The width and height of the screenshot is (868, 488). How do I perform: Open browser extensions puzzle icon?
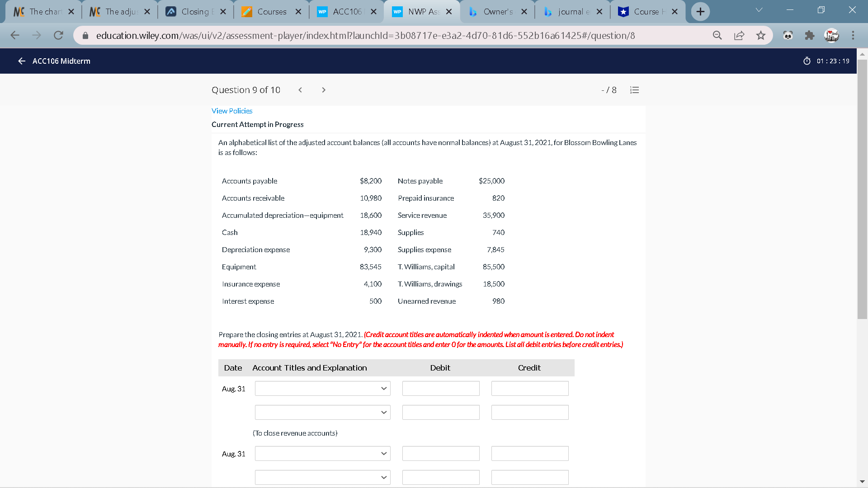pos(810,35)
